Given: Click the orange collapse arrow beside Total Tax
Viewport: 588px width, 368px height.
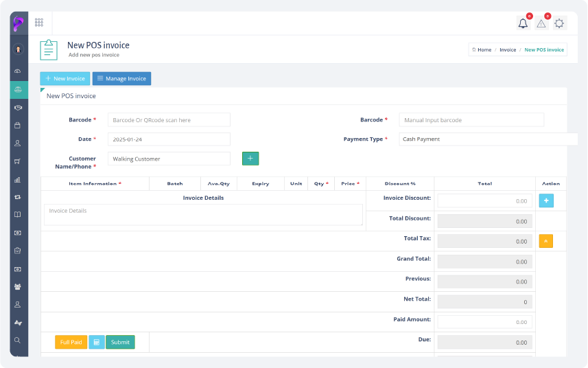Looking at the screenshot, I should 546,241.
